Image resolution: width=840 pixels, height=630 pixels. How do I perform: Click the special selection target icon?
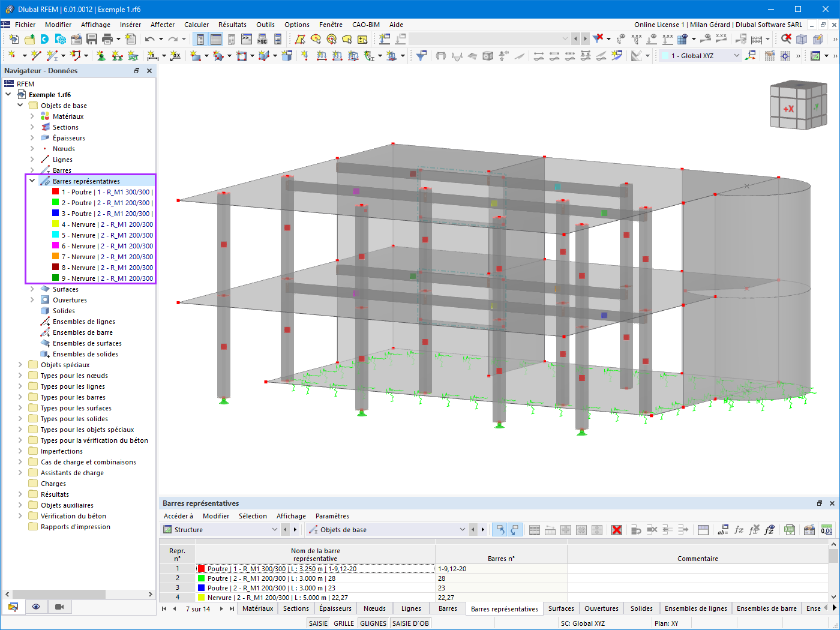pyautogui.click(x=331, y=39)
